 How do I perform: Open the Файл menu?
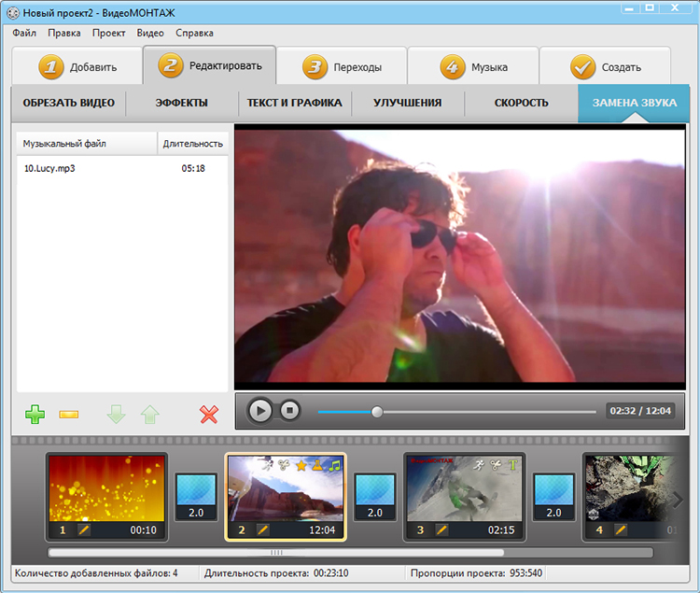(24, 33)
